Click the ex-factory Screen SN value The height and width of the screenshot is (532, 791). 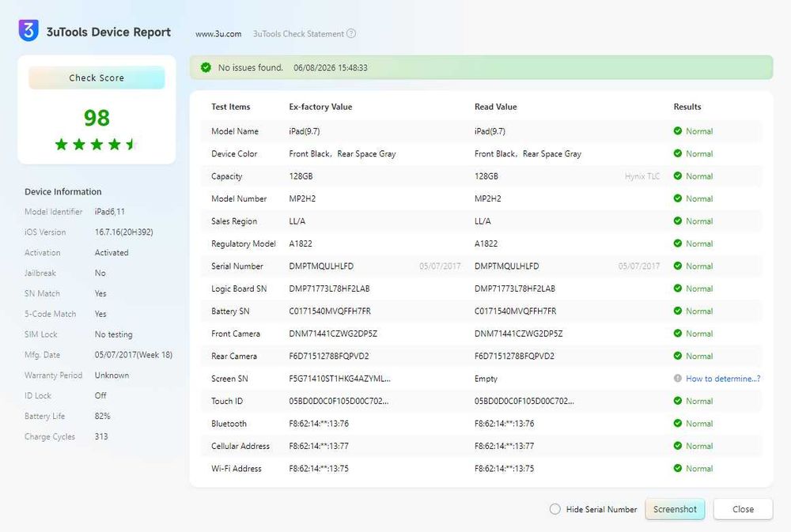[x=339, y=379]
